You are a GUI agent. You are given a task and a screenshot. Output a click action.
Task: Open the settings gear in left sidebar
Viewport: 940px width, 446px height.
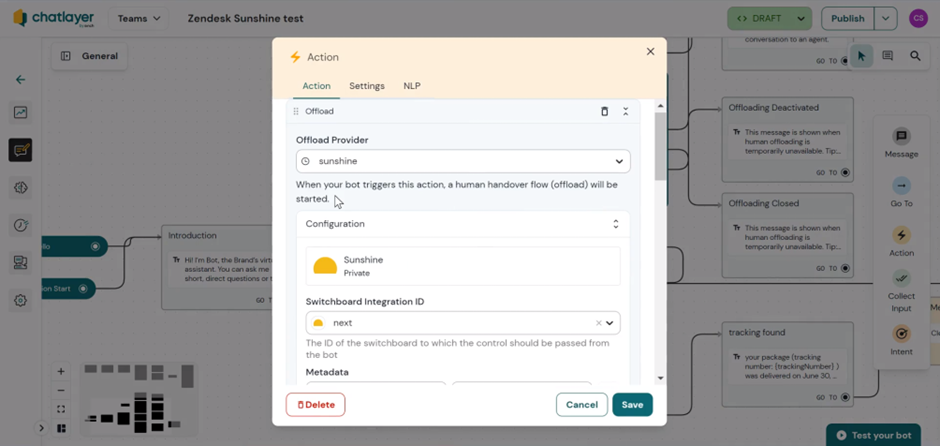tap(20, 300)
